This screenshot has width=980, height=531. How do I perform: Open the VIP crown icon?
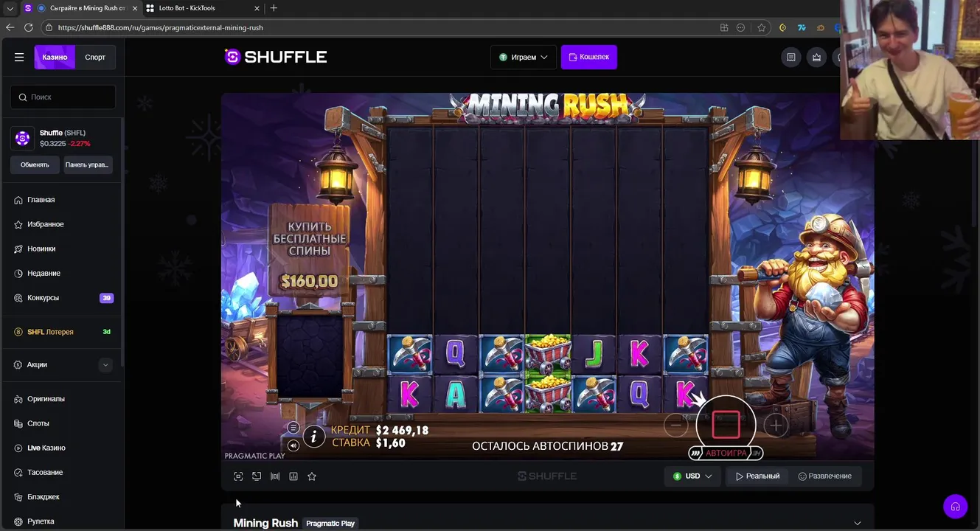pyautogui.click(x=816, y=57)
